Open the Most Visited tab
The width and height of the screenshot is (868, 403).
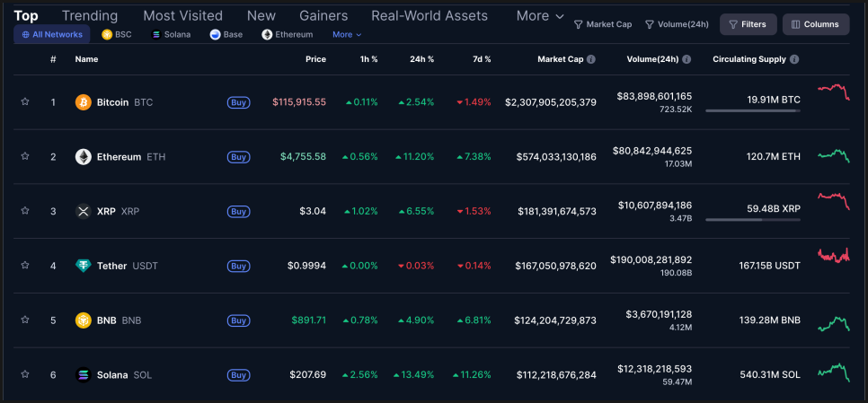pos(182,15)
